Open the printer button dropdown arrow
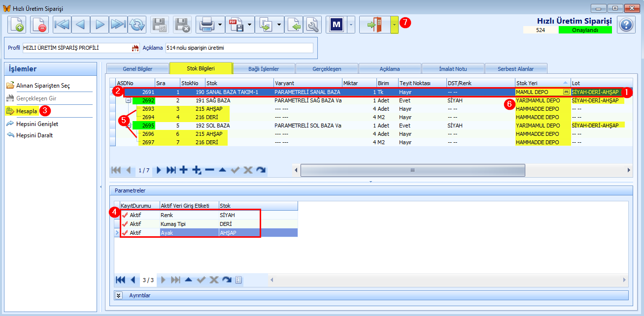 [x=220, y=25]
